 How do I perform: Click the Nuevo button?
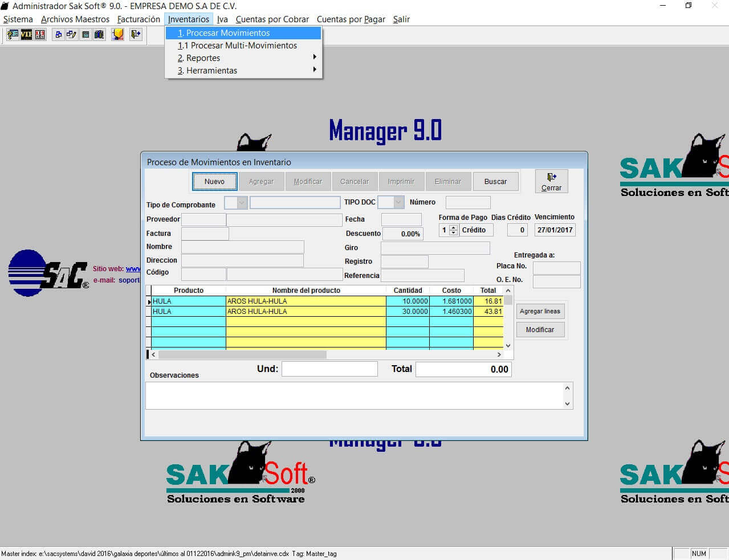(x=214, y=182)
